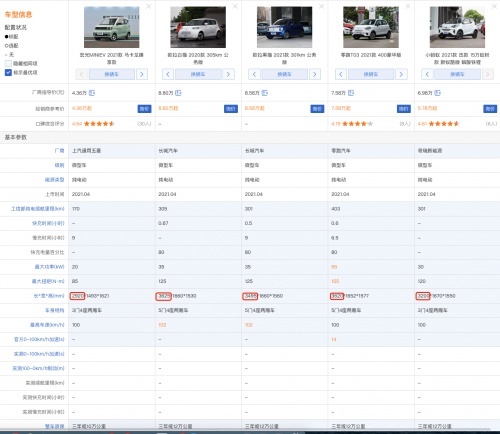
Task: Open the green Hongguang MINIEV car photo
Action: (112, 27)
